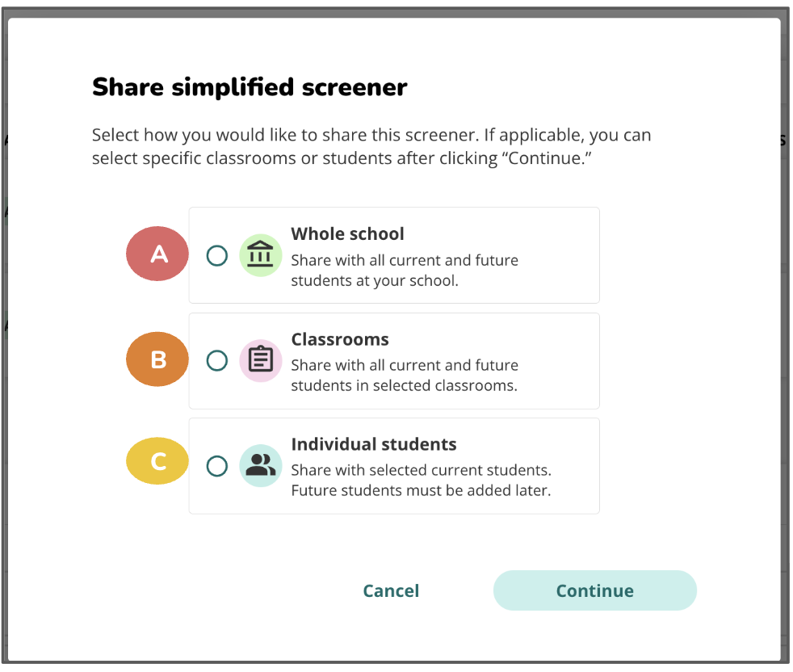Click the Whole school option title
This screenshot has width=793, height=672.
(347, 234)
